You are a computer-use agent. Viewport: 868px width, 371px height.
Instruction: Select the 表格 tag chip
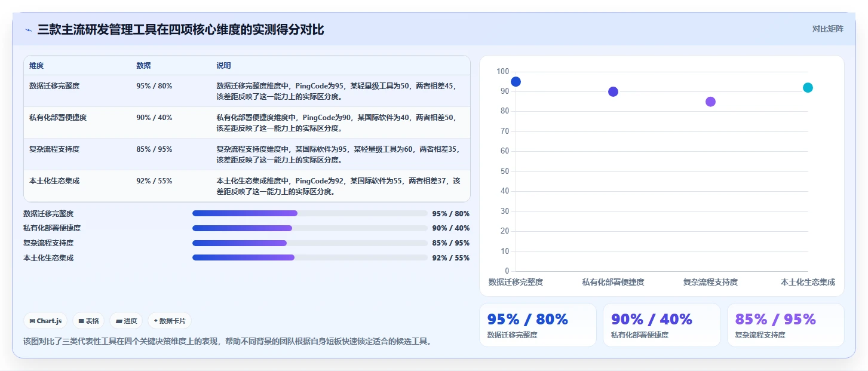[88, 321]
